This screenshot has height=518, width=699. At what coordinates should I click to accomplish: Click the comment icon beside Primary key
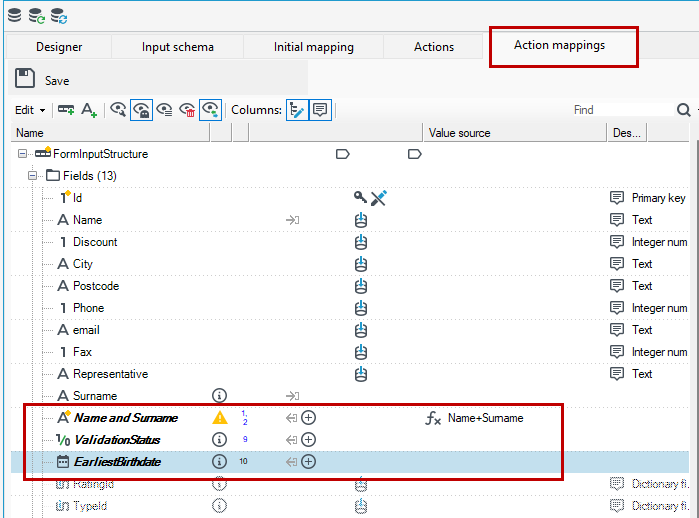pos(617,197)
